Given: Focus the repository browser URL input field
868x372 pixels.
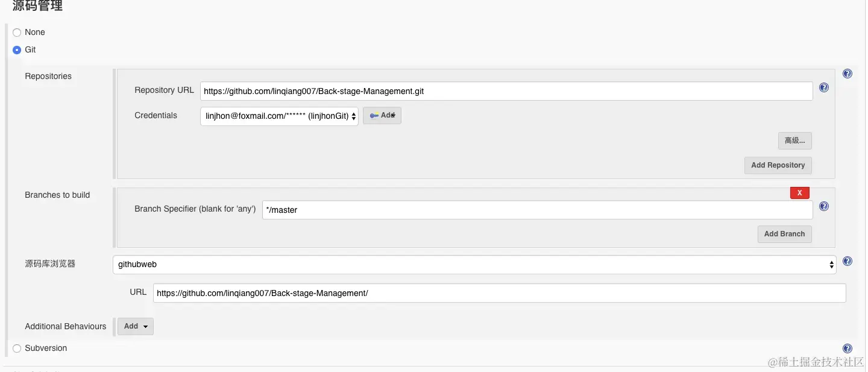Looking at the screenshot, I should pyautogui.click(x=500, y=293).
